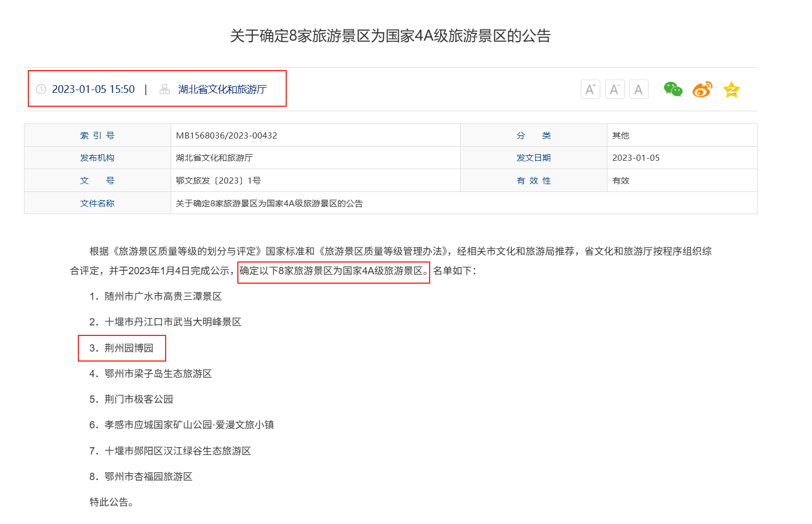Screen dimensions: 812x524
Task: Share the announcement to Weibo
Action: (702, 89)
